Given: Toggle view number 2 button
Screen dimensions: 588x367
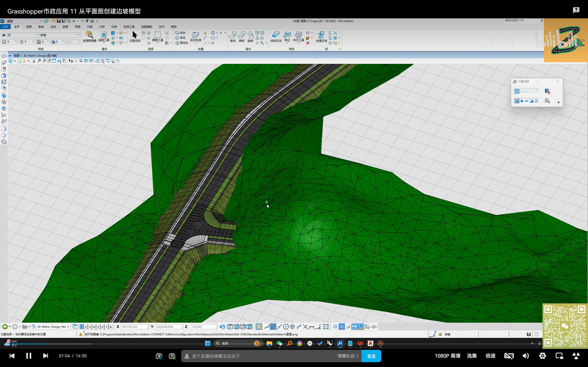Looking at the screenshot, I should [86, 327].
